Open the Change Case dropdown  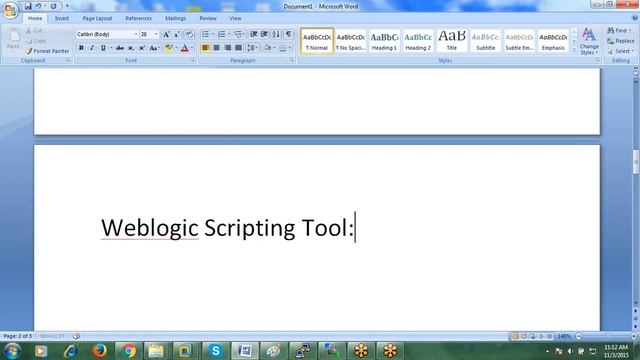click(154, 48)
